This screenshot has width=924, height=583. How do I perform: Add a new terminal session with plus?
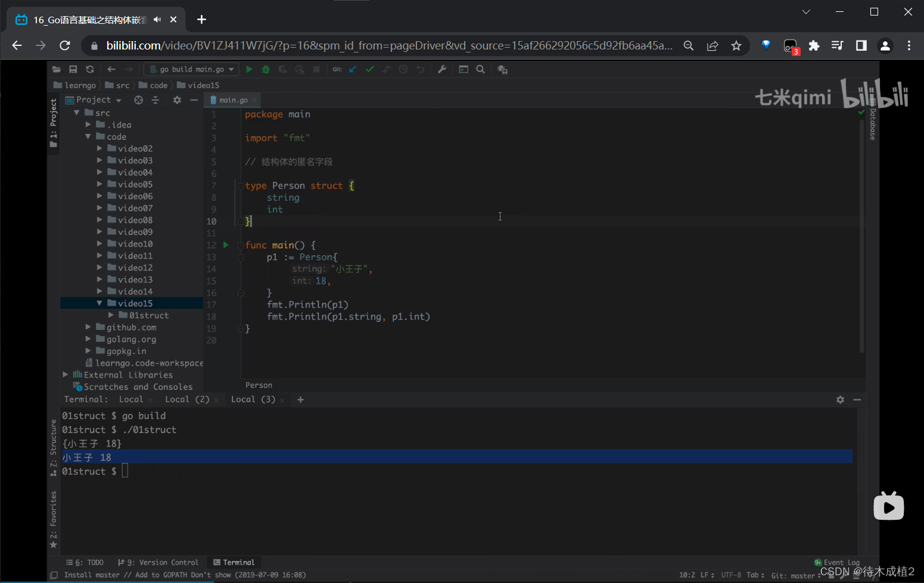pos(300,399)
